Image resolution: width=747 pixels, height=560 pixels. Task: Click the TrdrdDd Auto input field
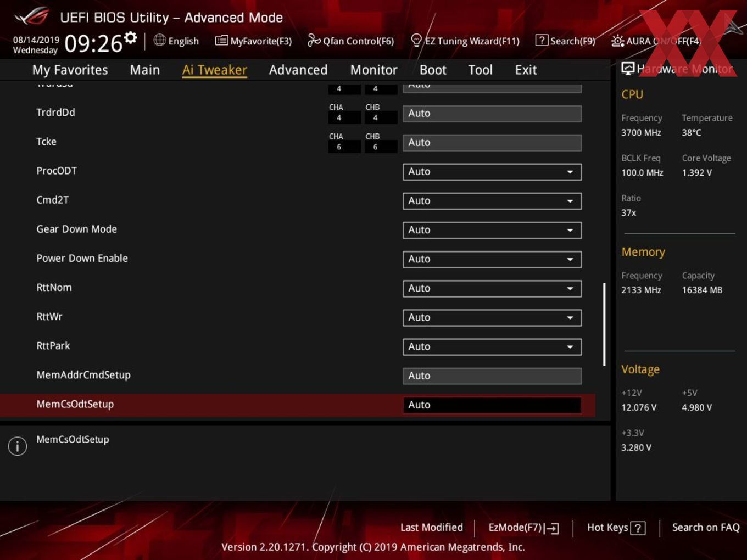click(492, 114)
